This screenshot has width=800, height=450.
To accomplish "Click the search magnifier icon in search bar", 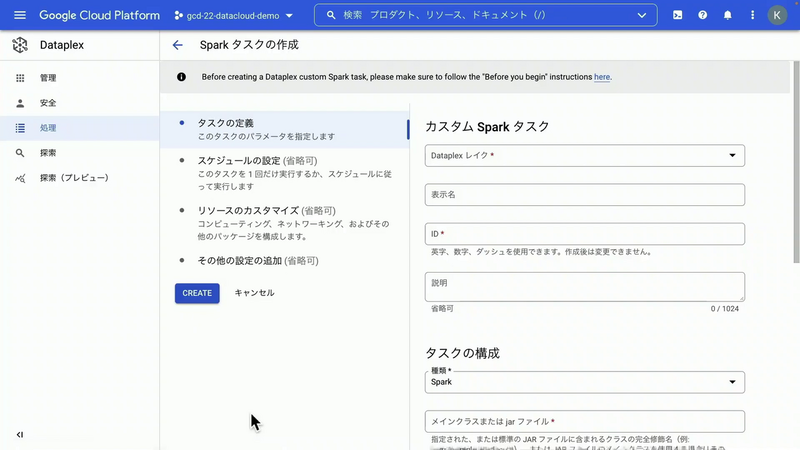I will coord(331,15).
